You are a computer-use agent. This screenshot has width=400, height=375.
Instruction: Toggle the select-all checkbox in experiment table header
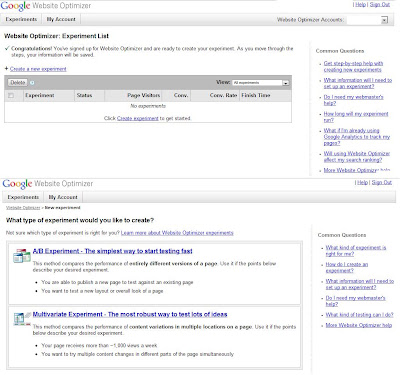11,96
